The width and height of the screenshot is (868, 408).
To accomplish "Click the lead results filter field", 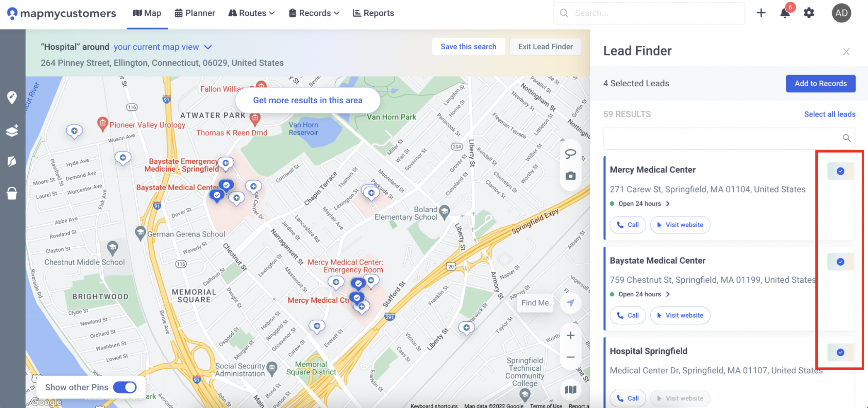I will click(x=729, y=138).
